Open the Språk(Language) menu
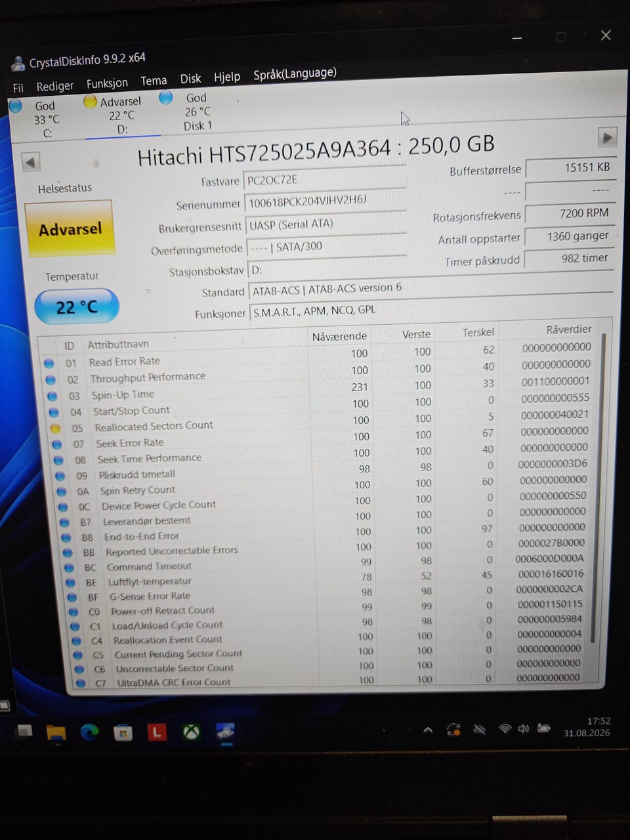This screenshot has height=840, width=630. click(x=295, y=73)
